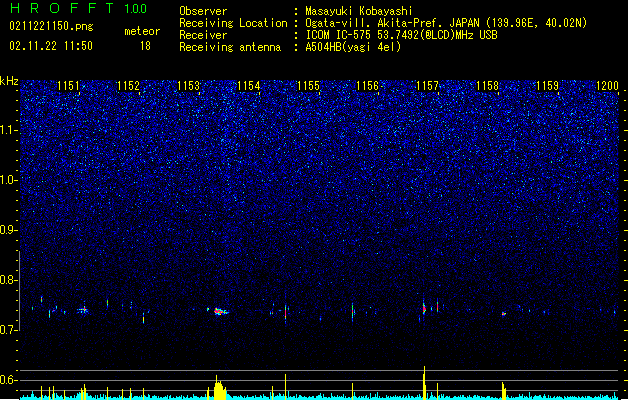629x400 pixels.
Task: Click the 1155 time marker
Action: 308,85
